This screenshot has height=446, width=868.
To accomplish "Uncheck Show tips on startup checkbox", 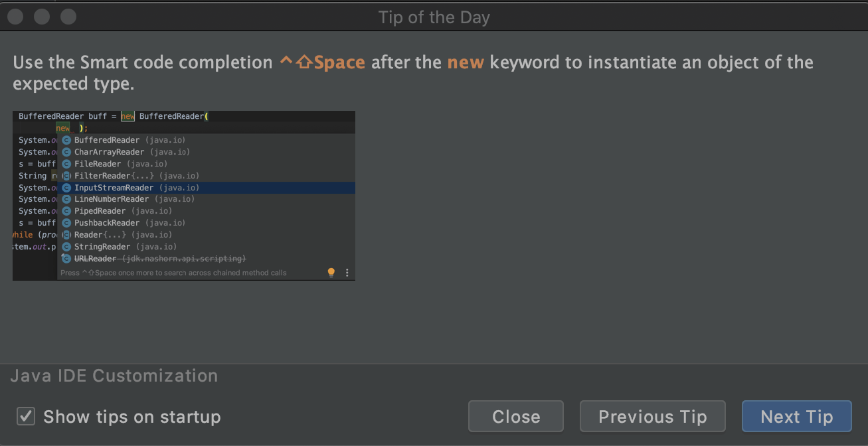I will tap(26, 416).
